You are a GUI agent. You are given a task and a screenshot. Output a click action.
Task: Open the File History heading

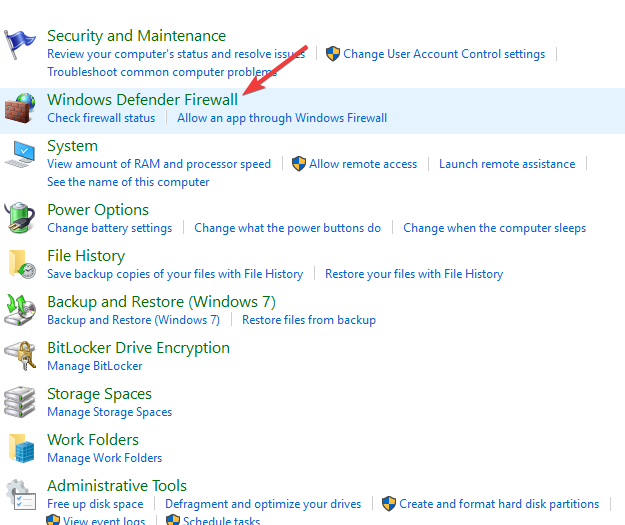click(x=86, y=256)
